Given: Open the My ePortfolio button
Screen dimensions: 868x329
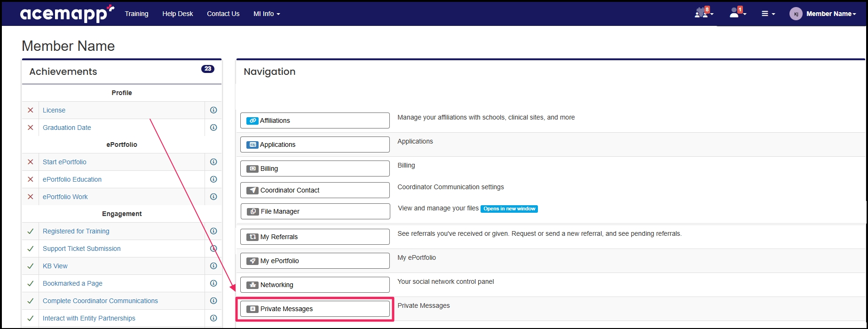Looking at the screenshot, I should (x=315, y=261).
